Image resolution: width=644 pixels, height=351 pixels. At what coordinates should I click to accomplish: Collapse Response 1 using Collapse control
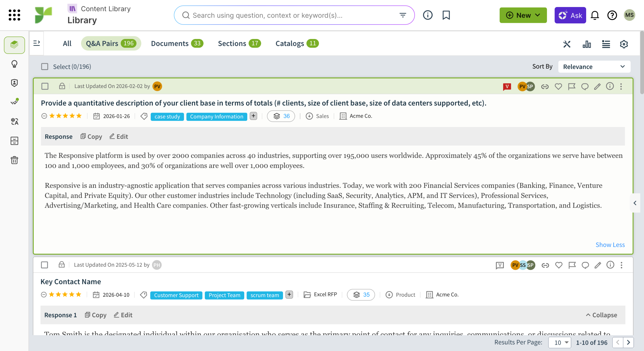pyautogui.click(x=601, y=315)
